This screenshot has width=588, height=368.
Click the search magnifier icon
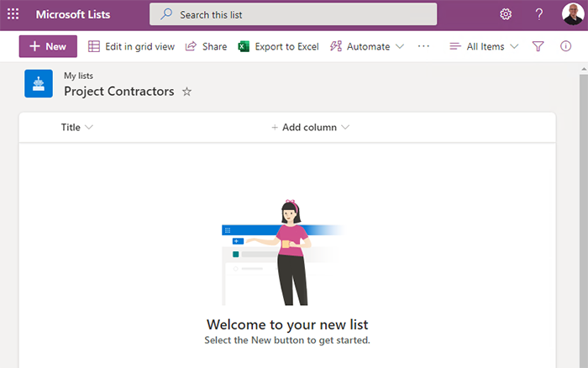pos(166,14)
